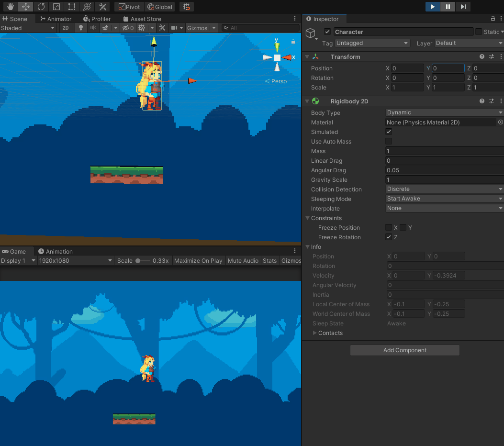Disable the Simulated checkbox
This screenshot has height=446, width=504.
[x=389, y=132]
